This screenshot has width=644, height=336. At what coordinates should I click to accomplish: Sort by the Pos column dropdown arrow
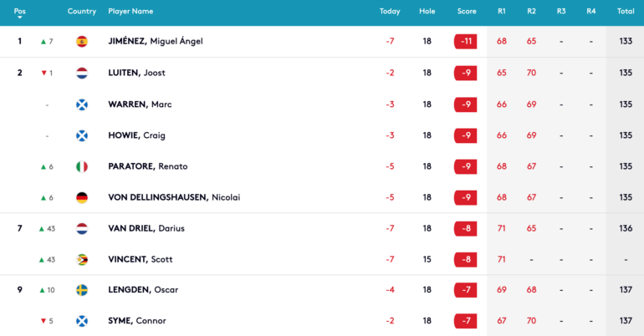tap(19, 18)
